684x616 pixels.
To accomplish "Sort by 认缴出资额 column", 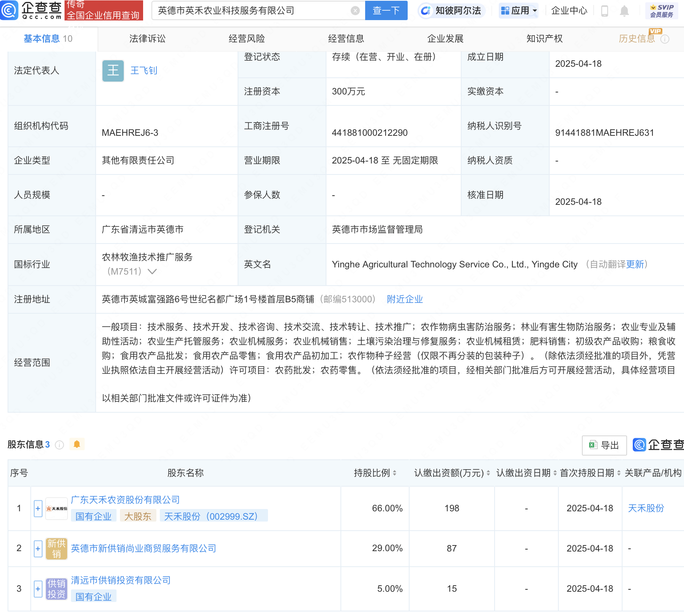I will point(488,473).
